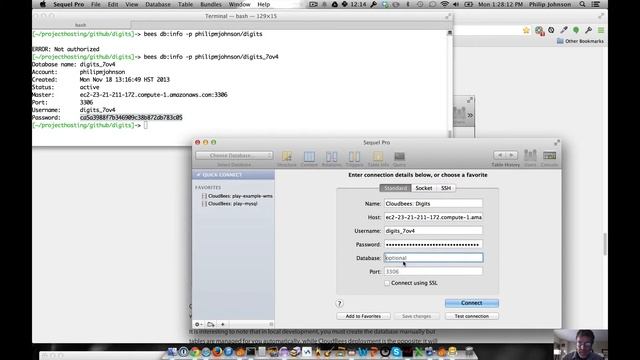Open the Choose Database dropdown
Viewport: 640px width, 360px height.
(x=234, y=156)
